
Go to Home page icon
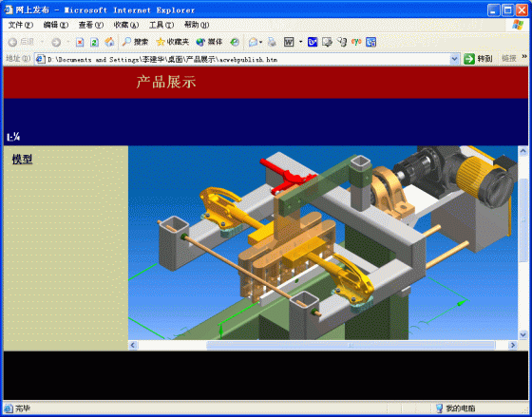click(109, 42)
